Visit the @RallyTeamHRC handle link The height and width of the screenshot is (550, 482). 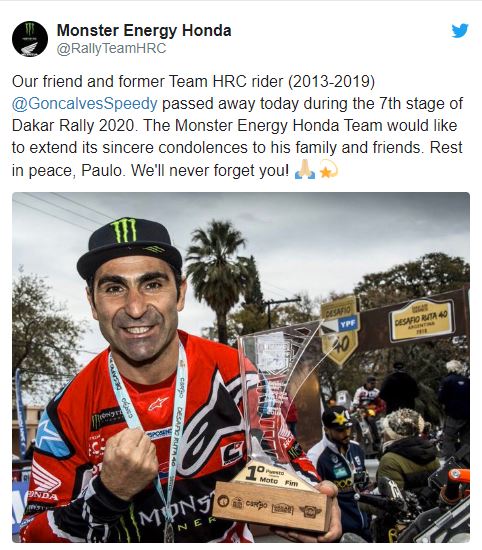(111, 48)
